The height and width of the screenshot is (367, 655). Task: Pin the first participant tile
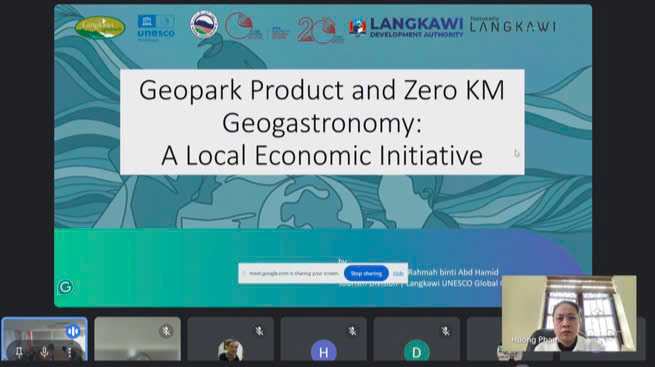[x=19, y=353]
